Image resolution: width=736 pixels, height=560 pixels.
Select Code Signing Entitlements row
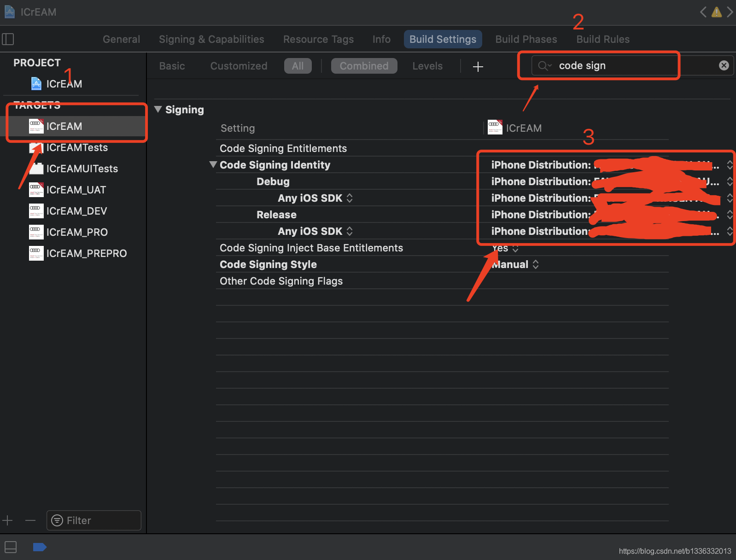click(442, 148)
